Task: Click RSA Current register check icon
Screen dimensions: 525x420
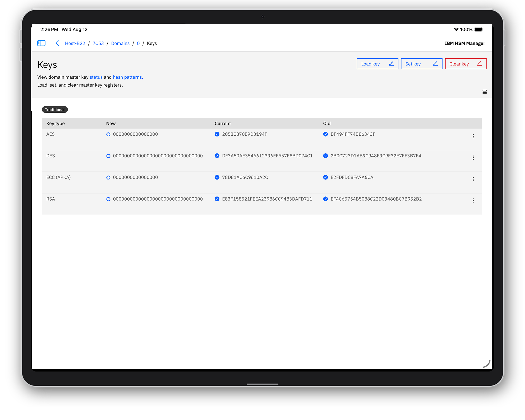Action: (217, 199)
